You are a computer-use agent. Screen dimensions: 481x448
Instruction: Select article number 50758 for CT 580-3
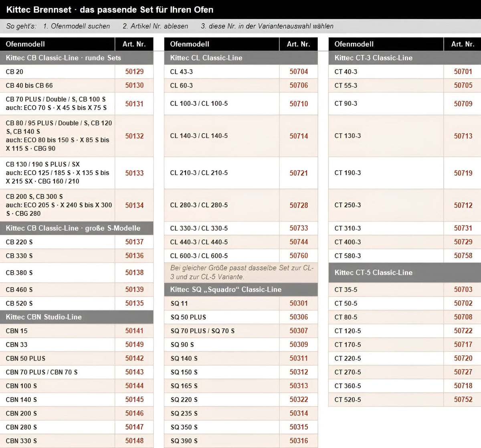tap(463, 255)
